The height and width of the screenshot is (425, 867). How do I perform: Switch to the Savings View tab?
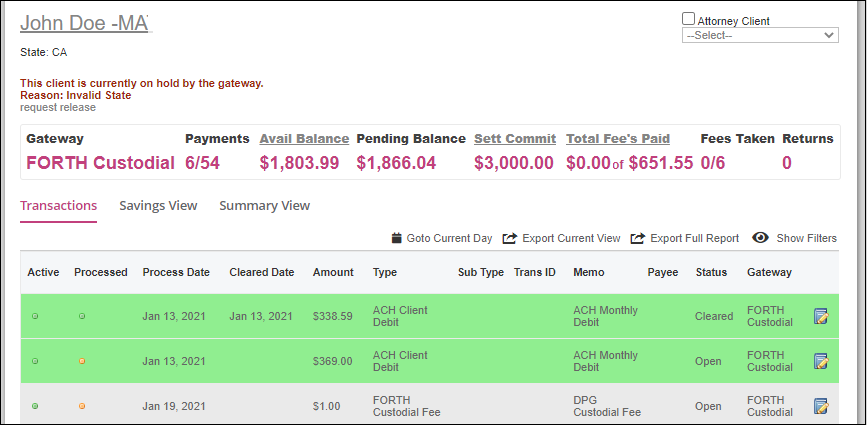tap(158, 206)
